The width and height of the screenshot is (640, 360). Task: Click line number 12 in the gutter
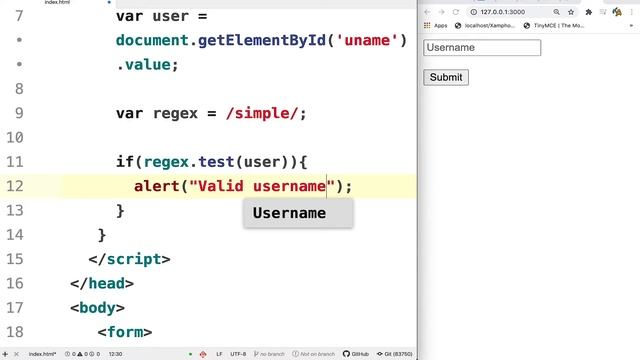(x=15, y=186)
